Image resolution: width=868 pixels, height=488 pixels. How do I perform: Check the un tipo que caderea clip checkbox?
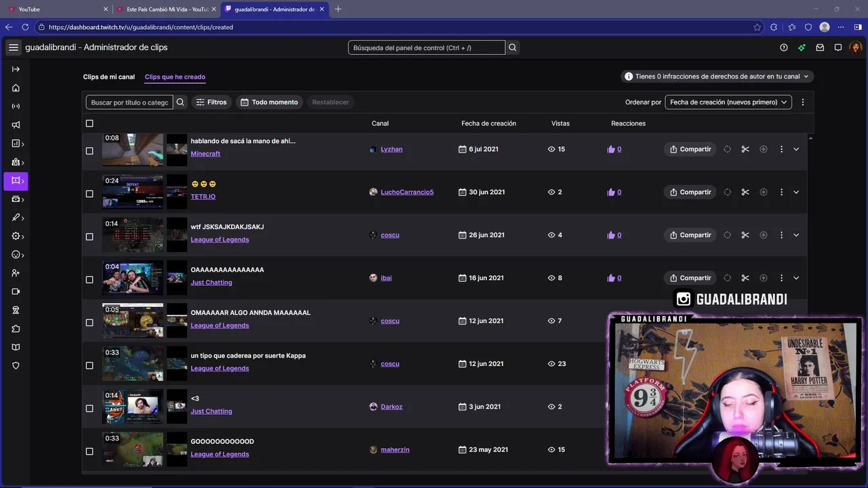[x=90, y=365]
